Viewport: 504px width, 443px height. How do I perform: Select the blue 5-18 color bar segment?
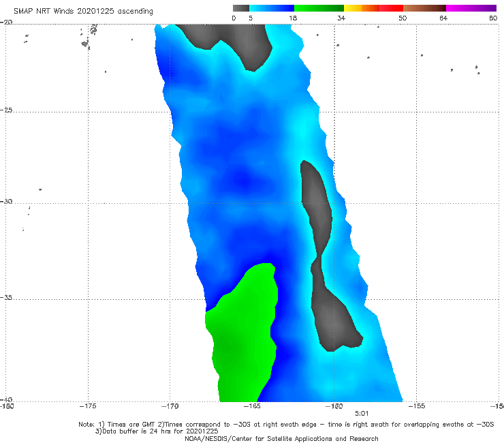[272, 8]
